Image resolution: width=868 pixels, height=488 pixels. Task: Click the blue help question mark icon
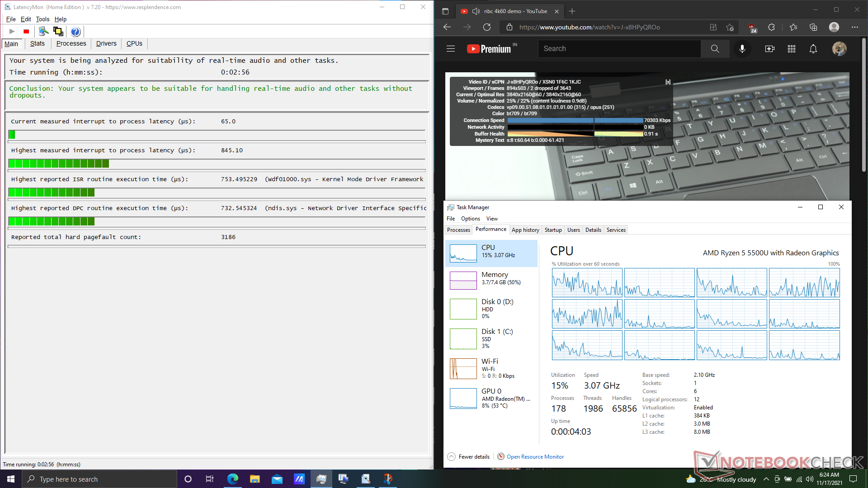pos(75,31)
